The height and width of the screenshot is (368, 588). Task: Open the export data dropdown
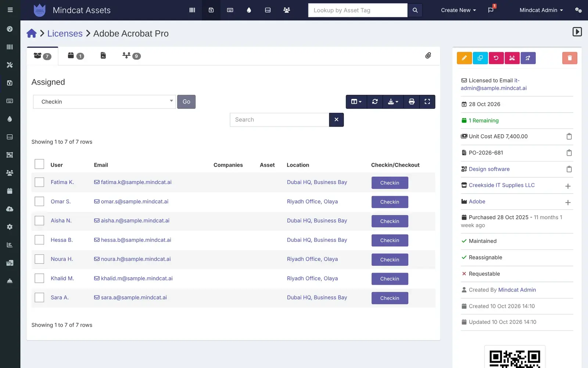[393, 102]
